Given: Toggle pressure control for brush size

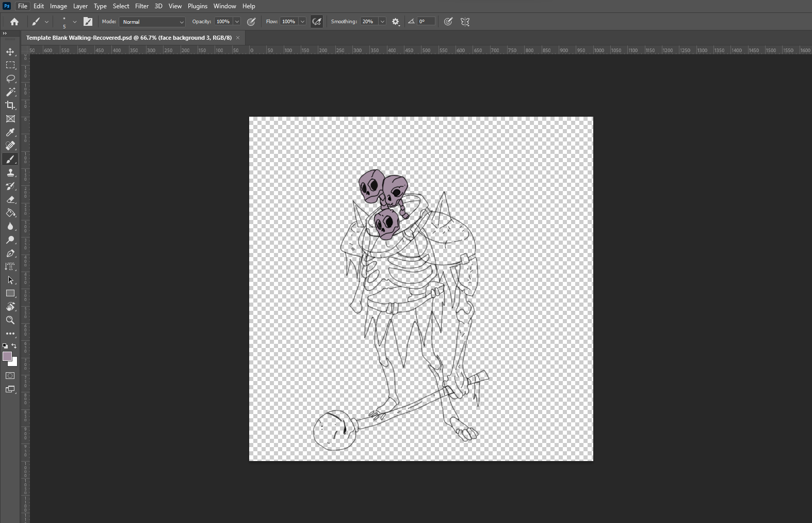Looking at the screenshot, I should click(448, 22).
